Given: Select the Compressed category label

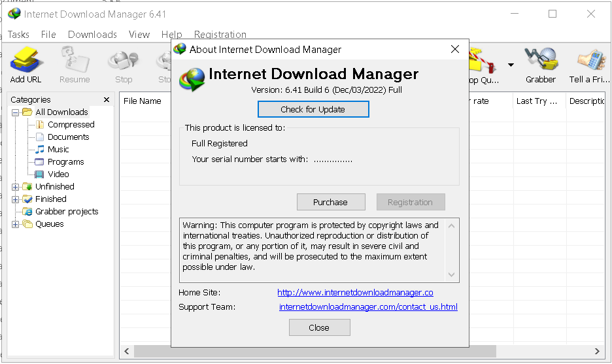Looking at the screenshot, I should [x=71, y=124].
